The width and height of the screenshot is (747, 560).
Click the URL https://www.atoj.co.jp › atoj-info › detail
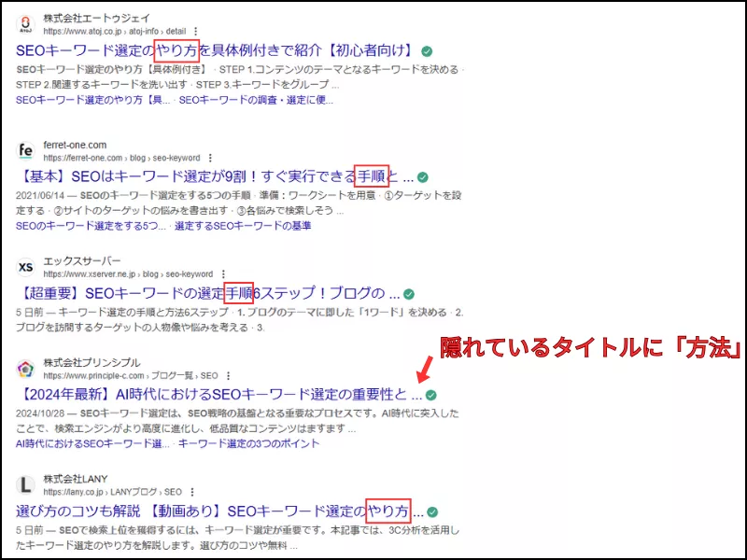pos(114,32)
